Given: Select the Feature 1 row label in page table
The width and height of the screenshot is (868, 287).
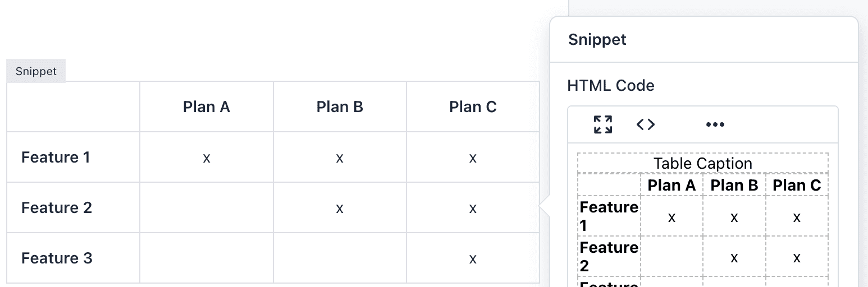Looking at the screenshot, I should (x=56, y=158).
